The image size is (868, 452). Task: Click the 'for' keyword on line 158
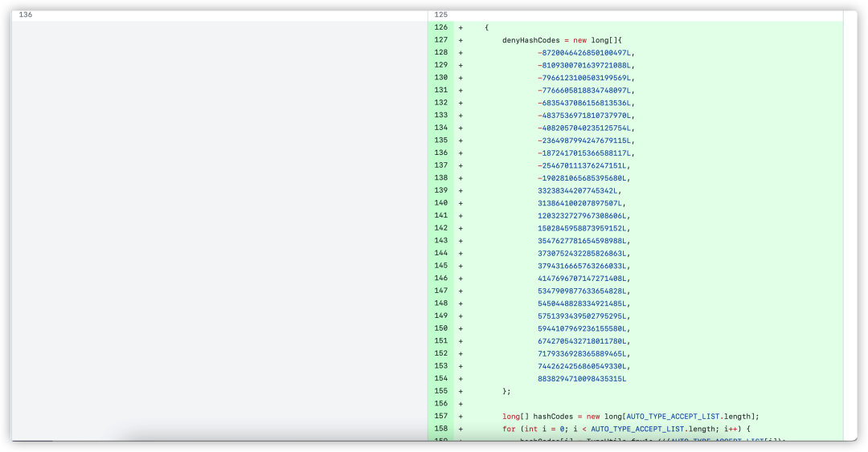tap(509, 430)
